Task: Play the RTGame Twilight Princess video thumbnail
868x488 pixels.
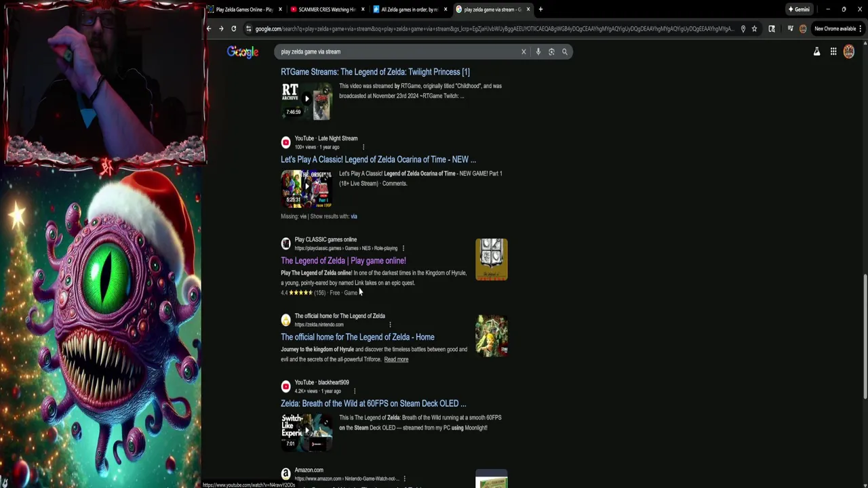Action: pos(307,100)
